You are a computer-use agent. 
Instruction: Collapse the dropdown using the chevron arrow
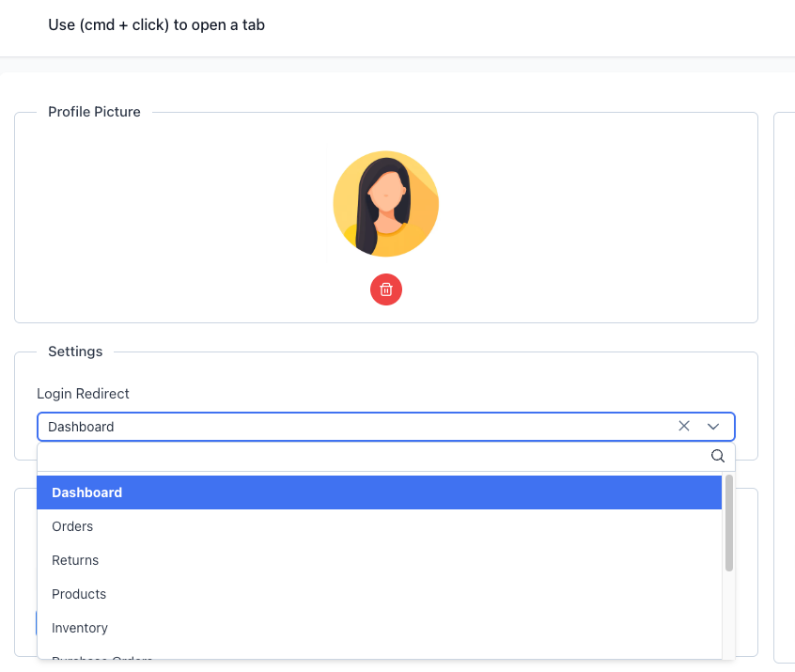click(713, 426)
